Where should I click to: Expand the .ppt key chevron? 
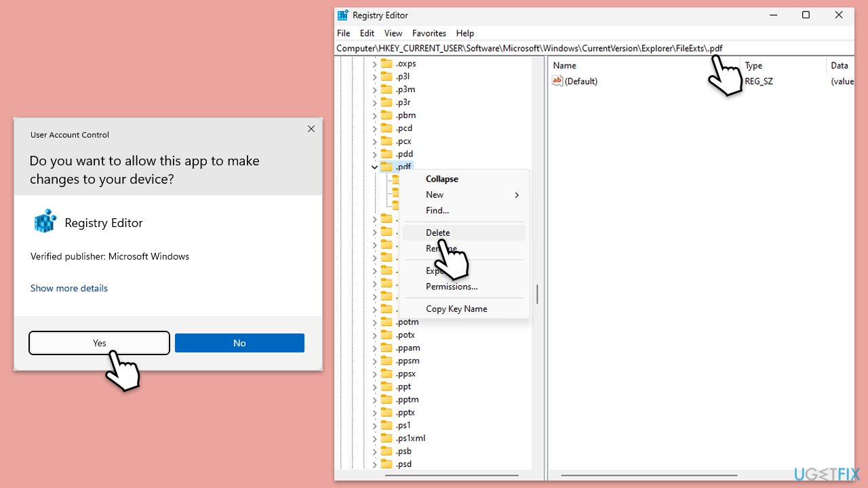coord(374,386)
